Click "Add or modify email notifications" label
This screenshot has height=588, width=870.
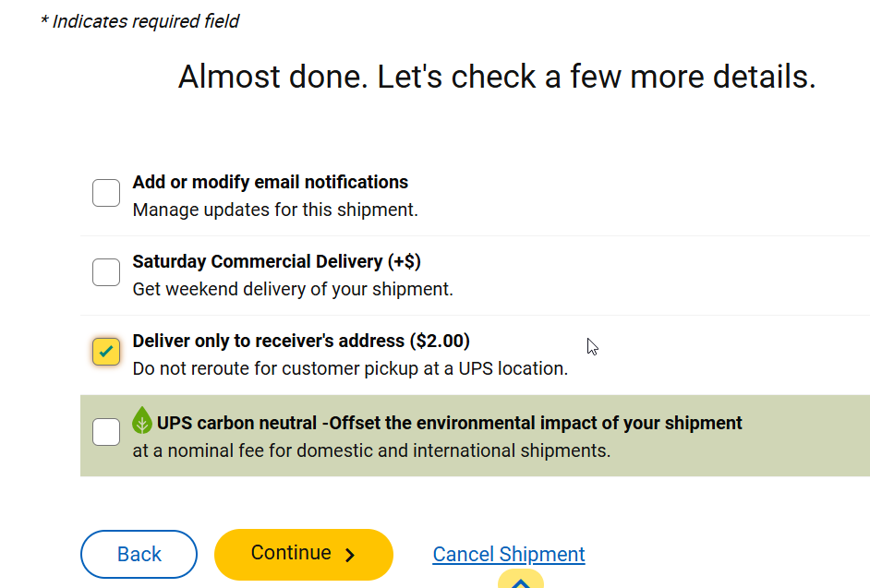[x=270, y=182]
